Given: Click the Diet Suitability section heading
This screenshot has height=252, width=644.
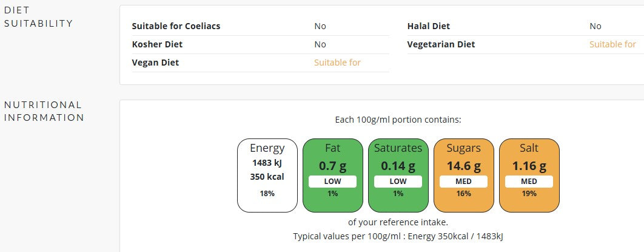Looking at the screenshot, I should pyautogui.click(x=39, y=17).
